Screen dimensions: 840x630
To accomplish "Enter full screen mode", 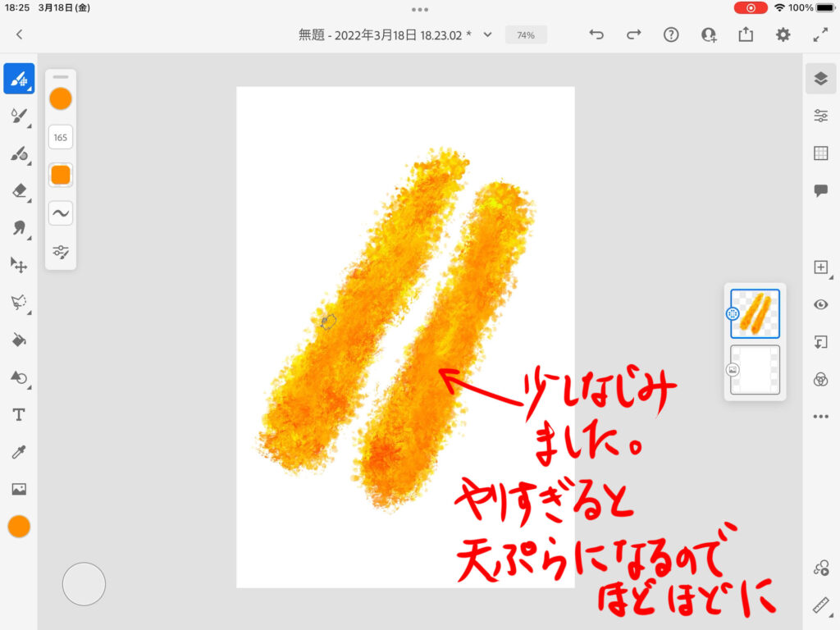I will [x=820, y=34].
